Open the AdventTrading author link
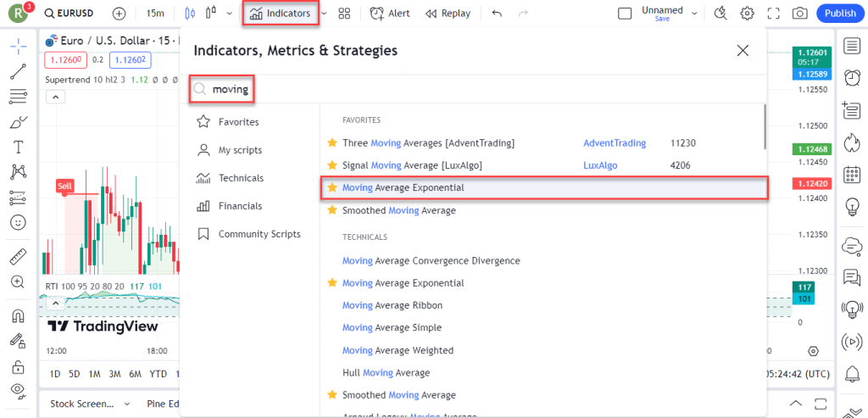The height and width of the screenshot is (418, 868). click(x=614, y=143)
